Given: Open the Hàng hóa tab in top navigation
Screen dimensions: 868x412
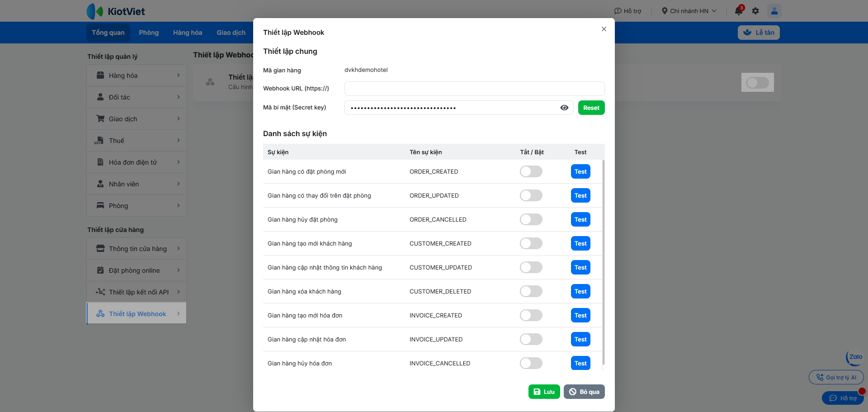Looking at the screenshot, I should click(188, 33).
